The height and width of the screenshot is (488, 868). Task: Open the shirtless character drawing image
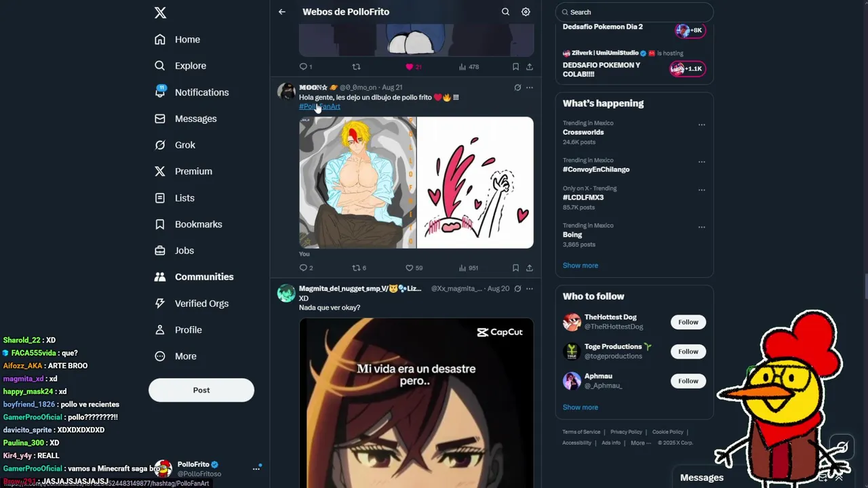[357, 183]
